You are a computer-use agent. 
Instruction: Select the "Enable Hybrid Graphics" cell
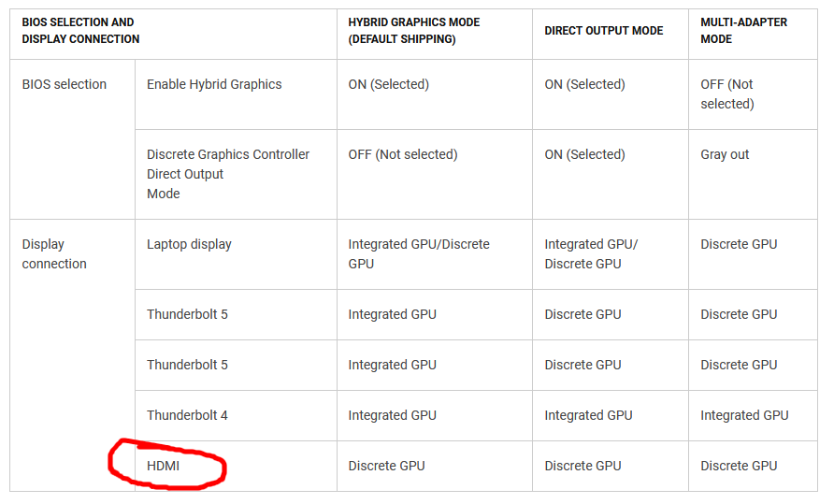(x=214, y=84)
